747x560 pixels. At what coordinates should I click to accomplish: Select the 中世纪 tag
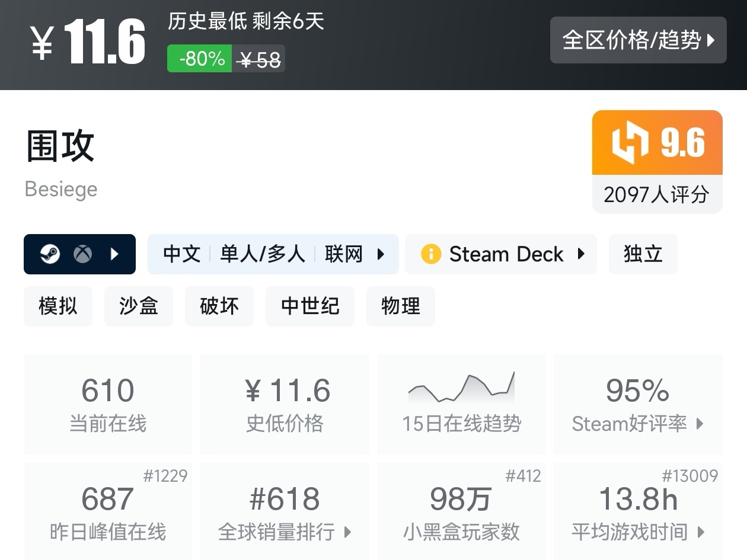tap(310, 306)
